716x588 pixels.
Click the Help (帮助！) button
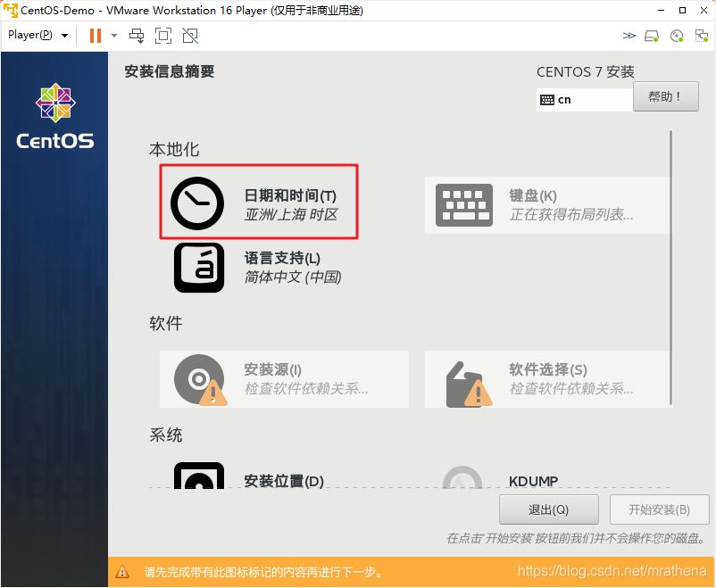(x=665, y=96)
